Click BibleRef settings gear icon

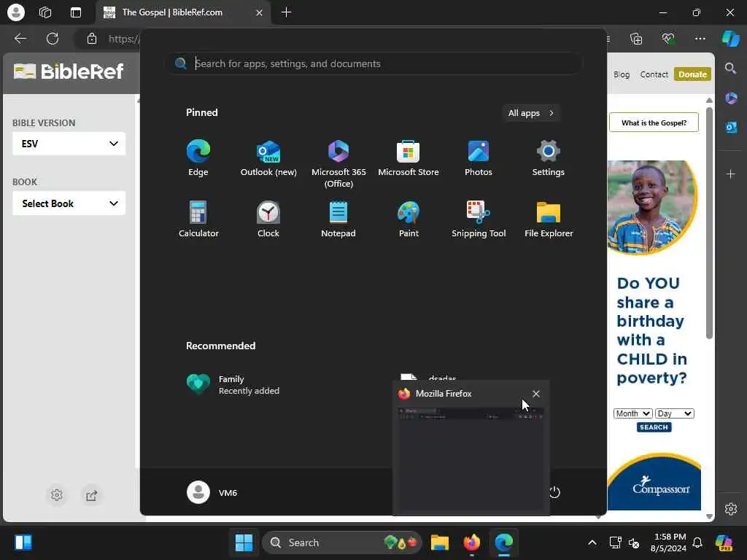pyautogui.click(x=57, y=495)
